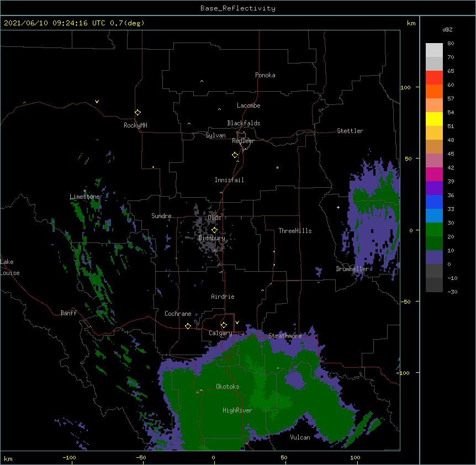Viewport: 476px width, 465px height.
Task: Click the Ponoka city label
Action: 265,75
